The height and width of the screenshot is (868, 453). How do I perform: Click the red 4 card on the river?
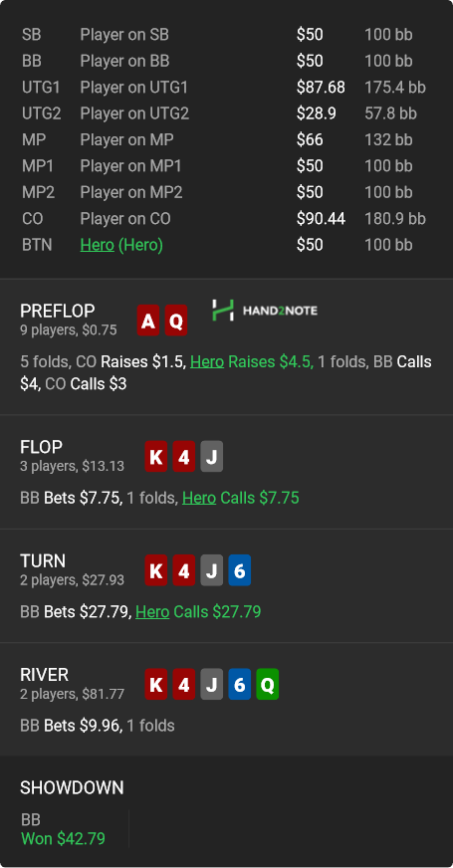[x=184, y=684]
